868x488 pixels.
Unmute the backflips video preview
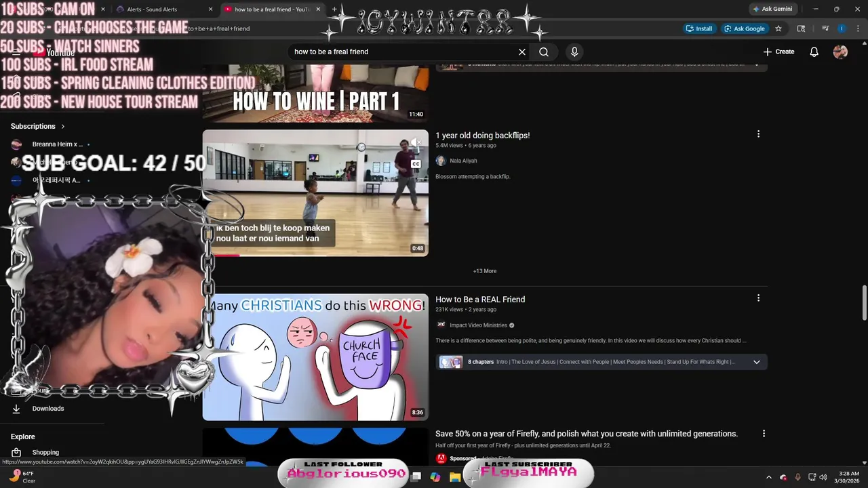click(x=415, y=142)
